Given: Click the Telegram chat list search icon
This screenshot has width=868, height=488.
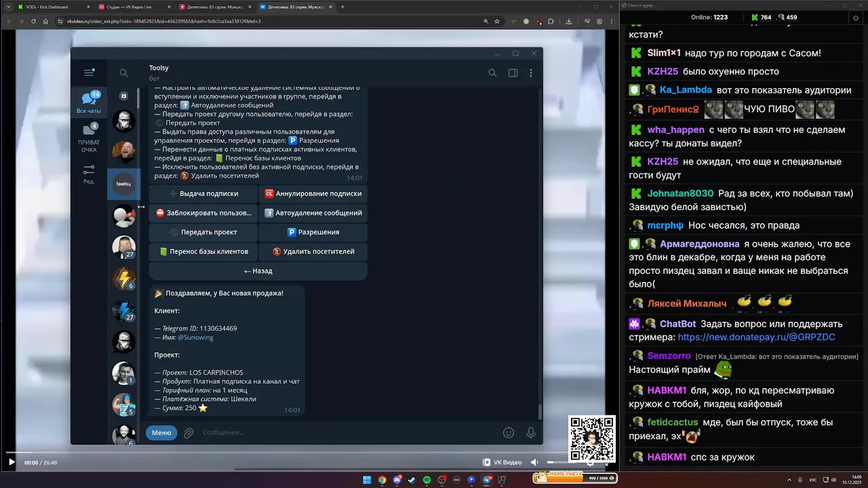Looking at the screenshot, I should tap(123, 73).
